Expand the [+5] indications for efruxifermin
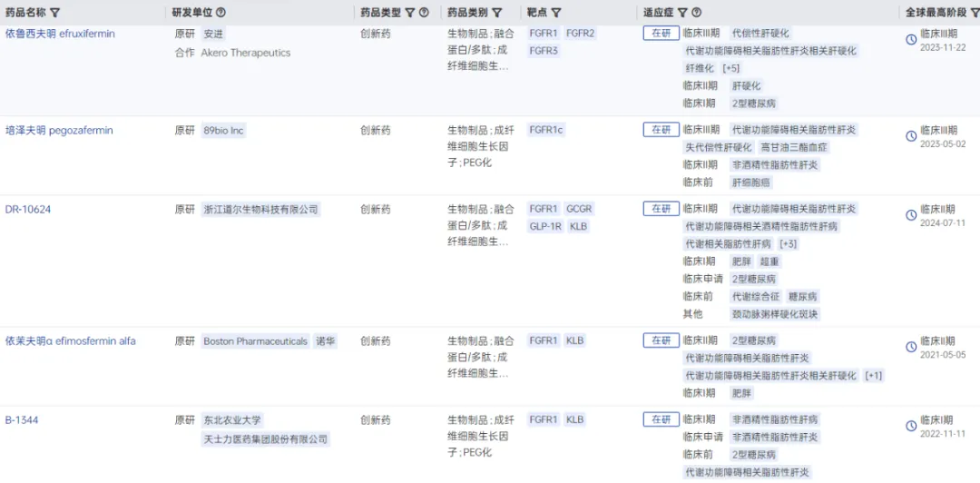This screenshot has height=483, width=980. point(731,68)
